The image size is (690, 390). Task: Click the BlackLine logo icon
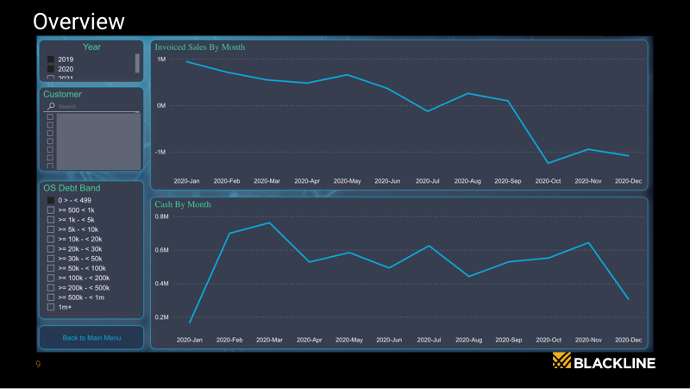pos(562,361)
